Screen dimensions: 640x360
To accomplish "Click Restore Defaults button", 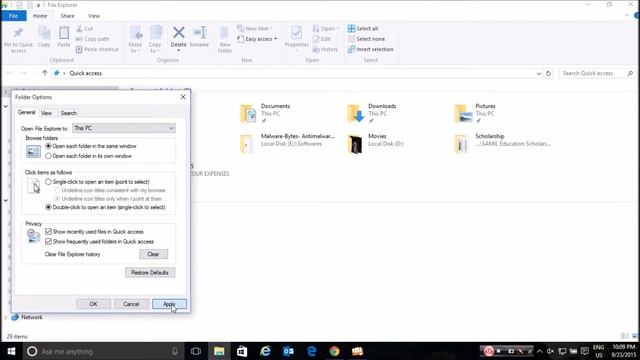I will [x=150, y=273].
